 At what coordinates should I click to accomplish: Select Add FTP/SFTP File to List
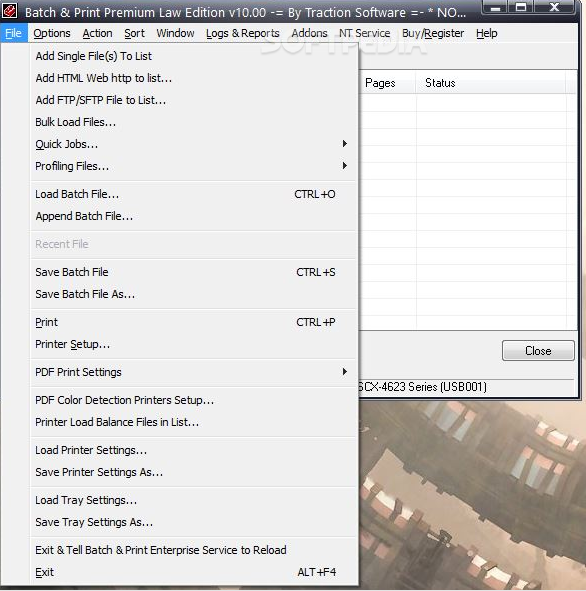pyautogui.click(x=194, y=100)
